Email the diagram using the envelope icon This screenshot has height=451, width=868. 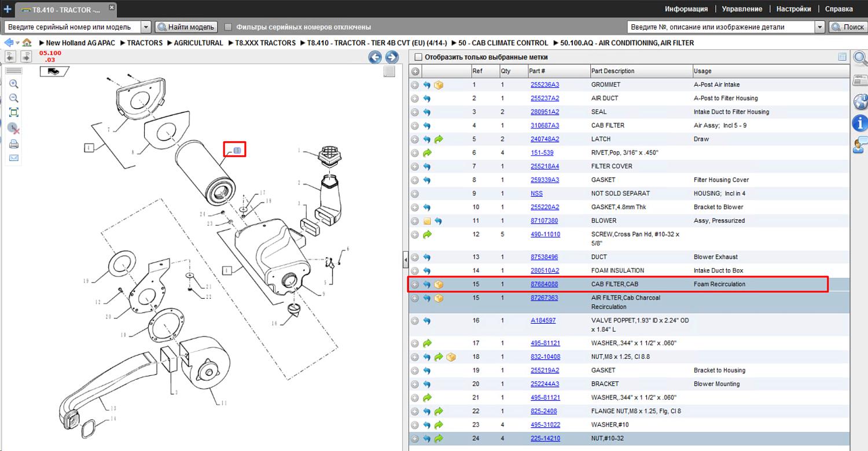(14, 158)
